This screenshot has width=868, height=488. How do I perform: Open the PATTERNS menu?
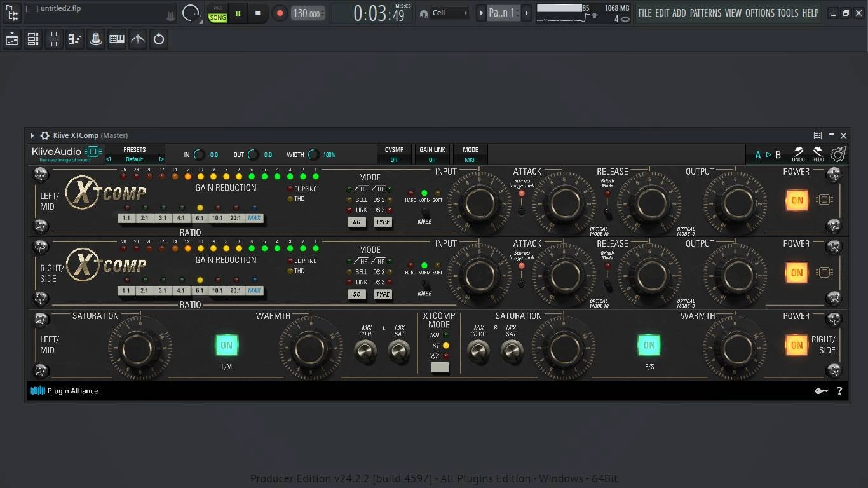coord(705,13)
